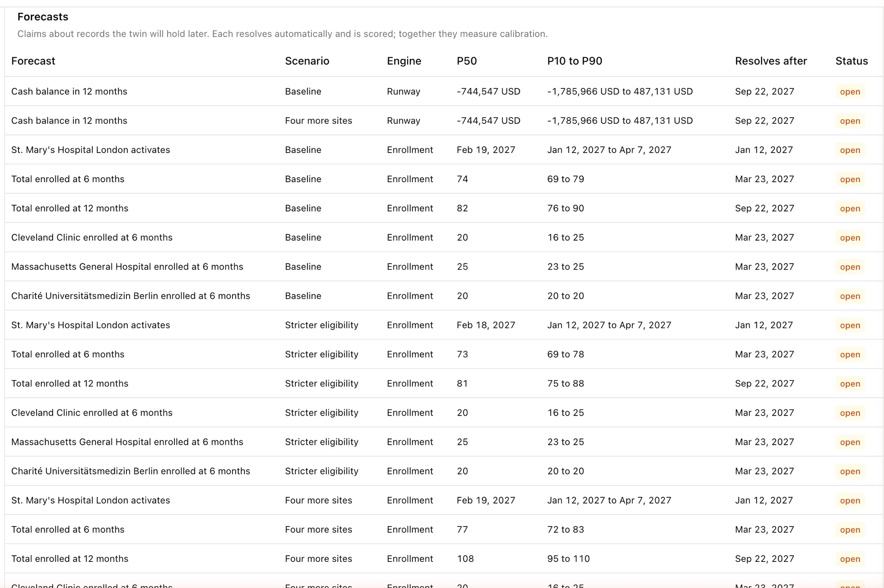
Task: Click '20 to 20' in Baseline Charité row
Action: coord(566,296)
